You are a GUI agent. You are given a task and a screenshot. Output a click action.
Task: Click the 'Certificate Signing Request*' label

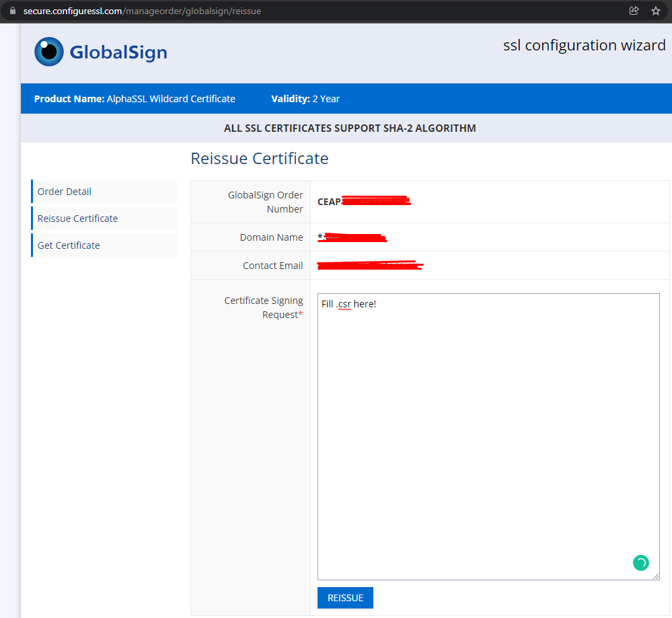click(264, 308)
